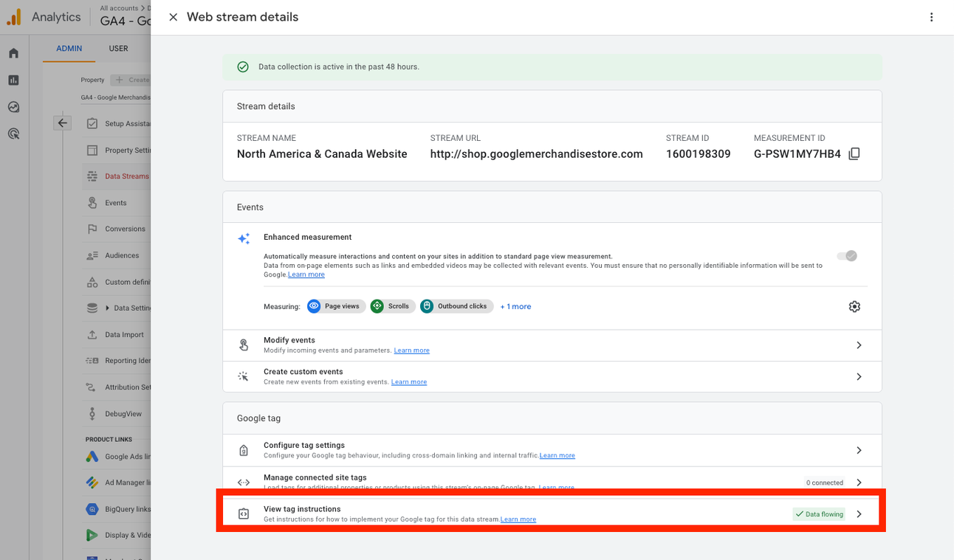Click the Create property button

(131, 80)
